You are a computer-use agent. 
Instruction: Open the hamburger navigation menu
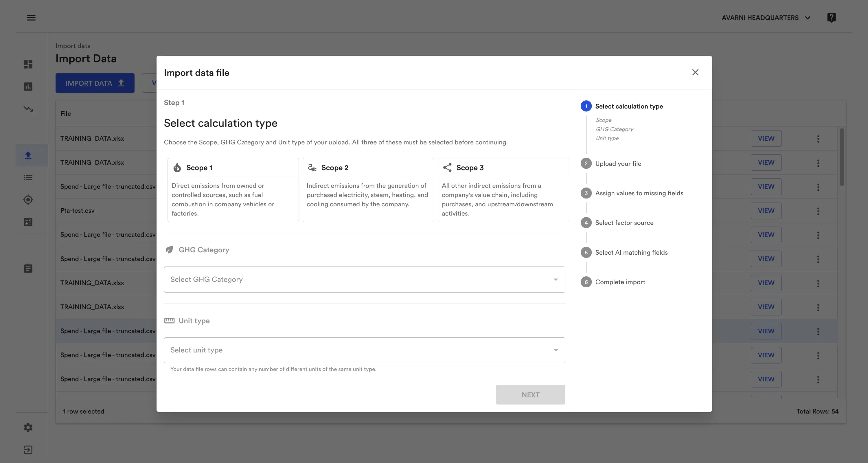pos(31,18)
